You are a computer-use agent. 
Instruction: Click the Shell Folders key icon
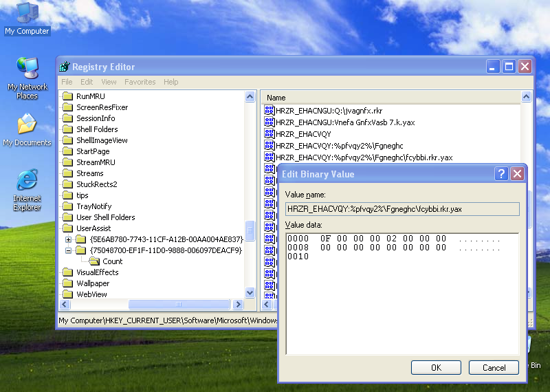coord(67,129)
